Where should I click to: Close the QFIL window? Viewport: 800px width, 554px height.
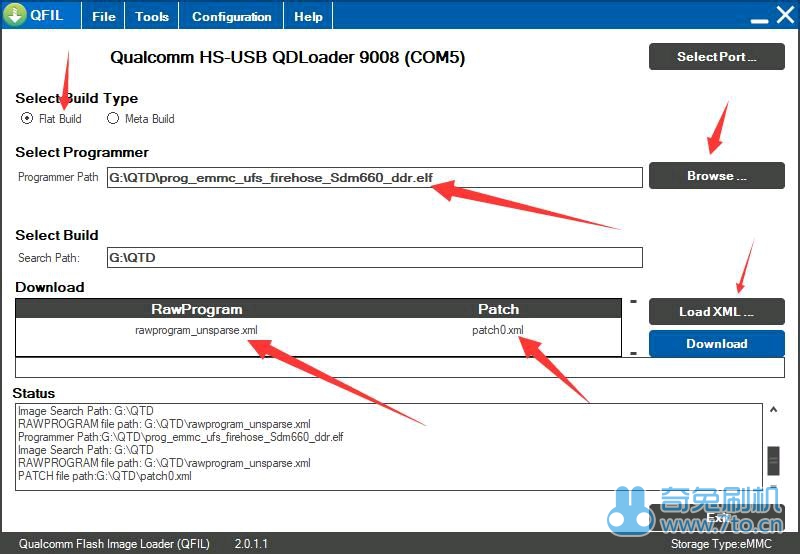(786, 14)
